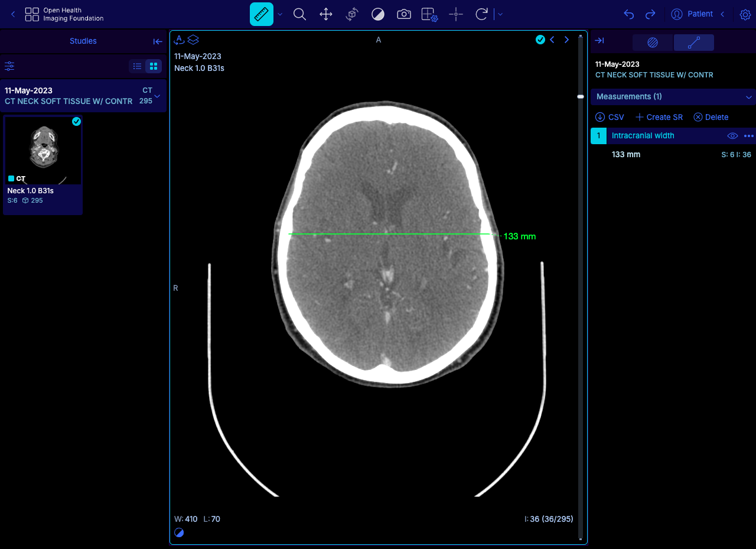Switch to the Measurements panel tab

694,43
